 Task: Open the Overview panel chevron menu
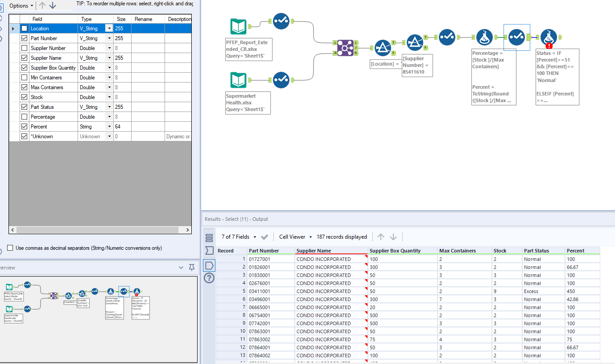coord(181,267)
